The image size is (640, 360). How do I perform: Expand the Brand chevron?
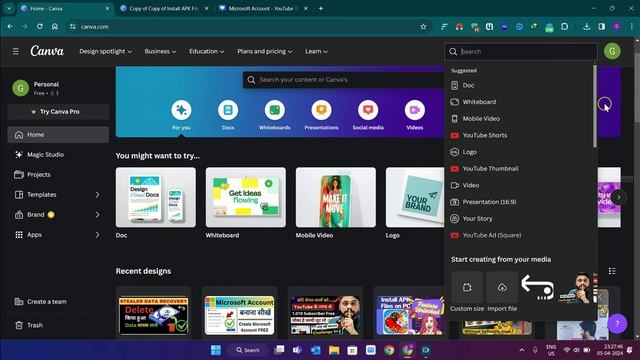point(97,215)
